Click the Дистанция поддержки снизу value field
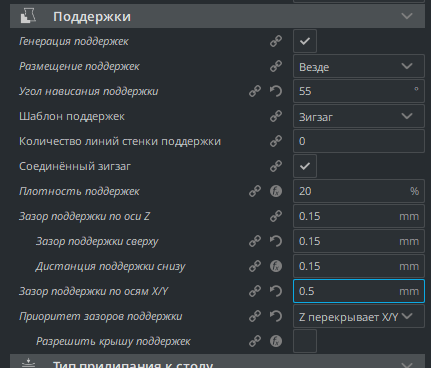The height and width of the screenshot is (368, 431). (x=359, y=266)
